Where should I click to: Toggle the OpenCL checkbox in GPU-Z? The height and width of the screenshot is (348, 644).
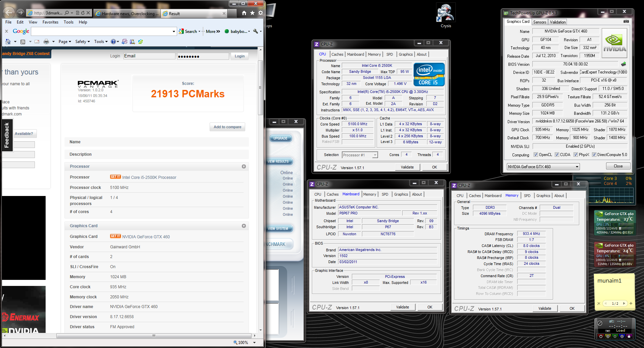coord(536,155)
